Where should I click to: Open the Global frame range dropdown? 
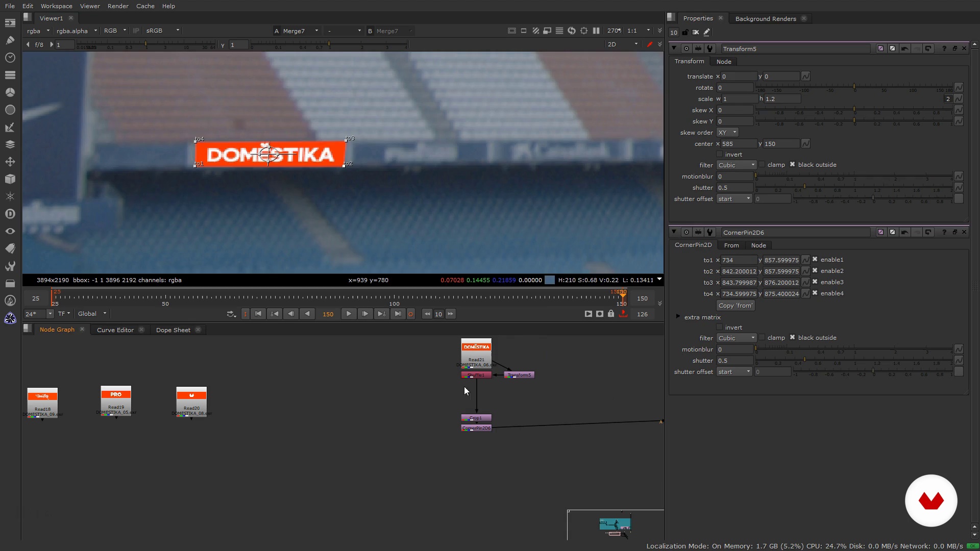coord(92,314)
